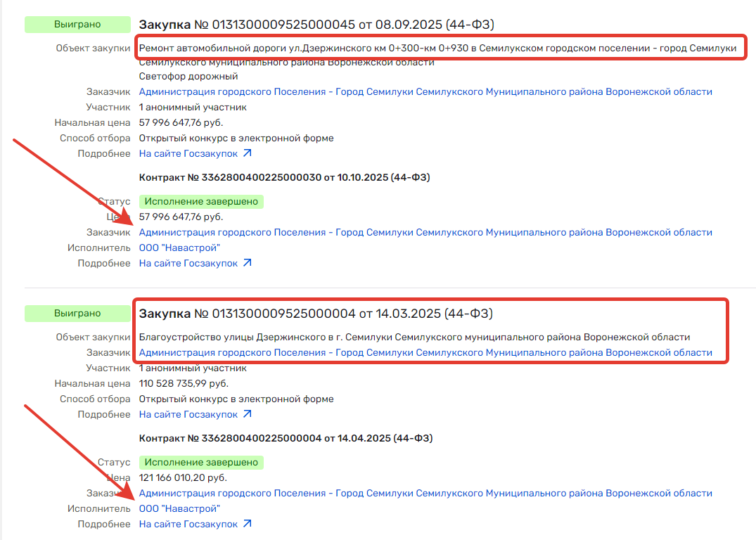Open customer link in purchase dated 08.09.2025
The width and height of the screenshot is (756, 540).
pyautogui.click(x=425, y=91)
